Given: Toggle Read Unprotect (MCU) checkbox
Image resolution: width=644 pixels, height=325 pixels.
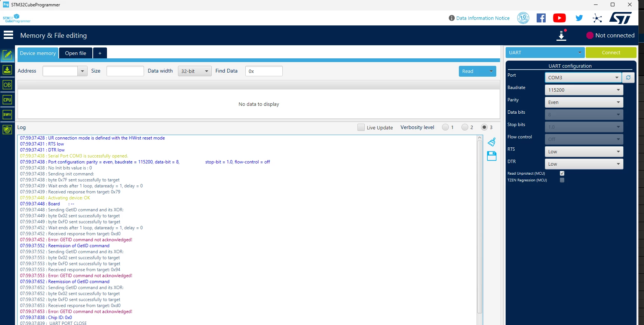Looking at the screenshot, I should 562,174.
